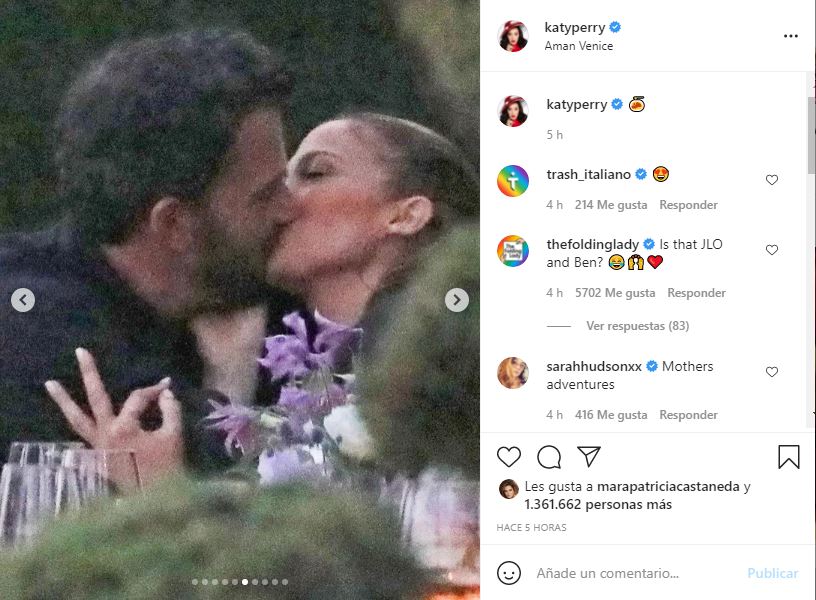Like the post with the heart icon
The width and height of the screenshot is (816, 600).
(509, 457)
